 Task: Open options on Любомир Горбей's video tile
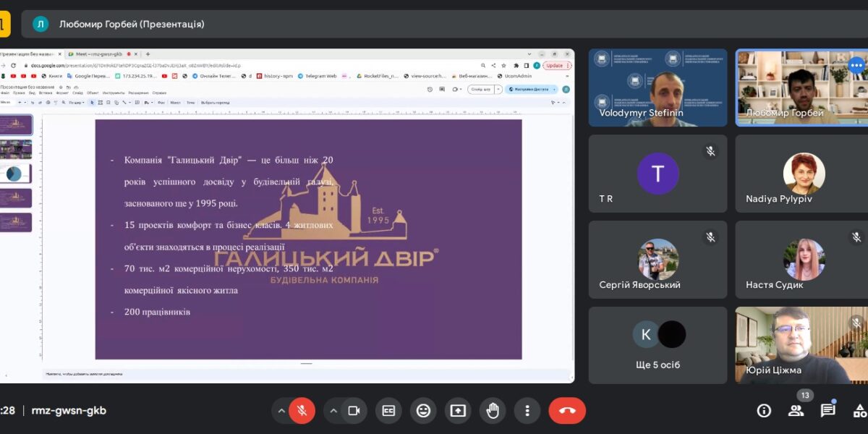(856, 66)
